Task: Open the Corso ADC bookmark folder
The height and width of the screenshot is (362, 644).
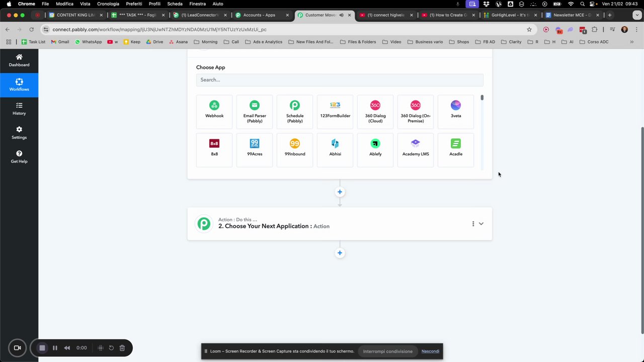Action: click(x=594, y=42)
